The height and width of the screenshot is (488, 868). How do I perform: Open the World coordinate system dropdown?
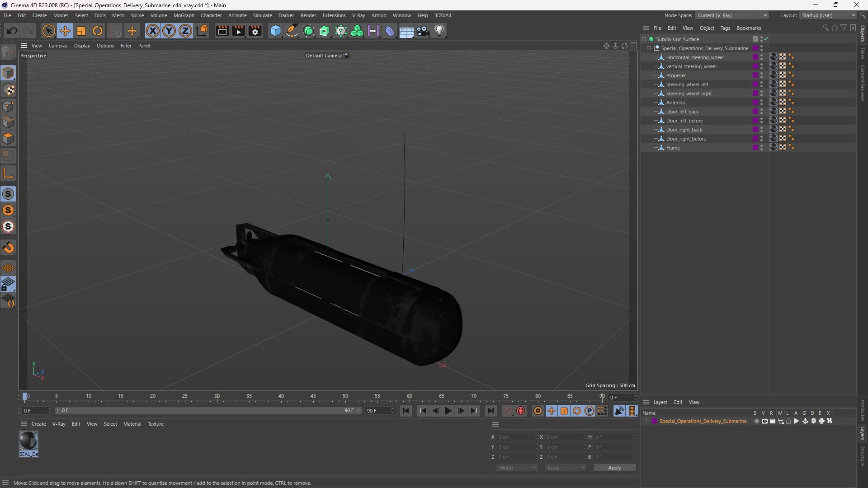[x=517, y=468]
